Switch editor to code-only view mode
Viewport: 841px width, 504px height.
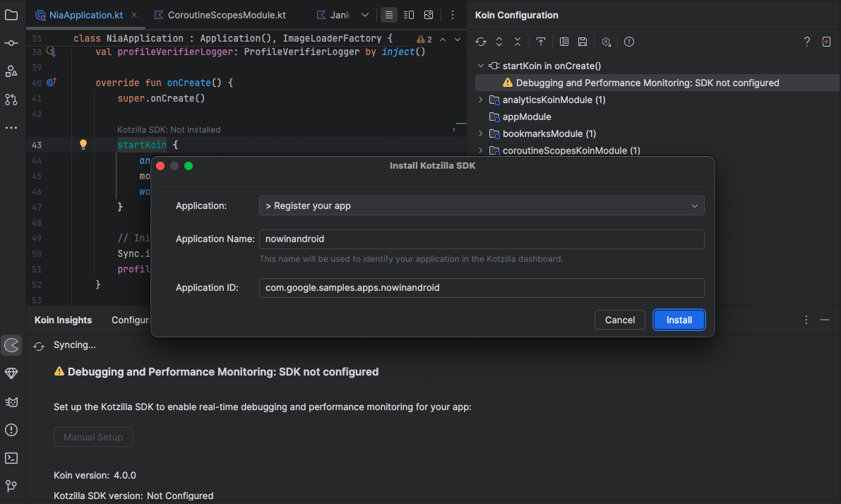(x=388, y=15)
